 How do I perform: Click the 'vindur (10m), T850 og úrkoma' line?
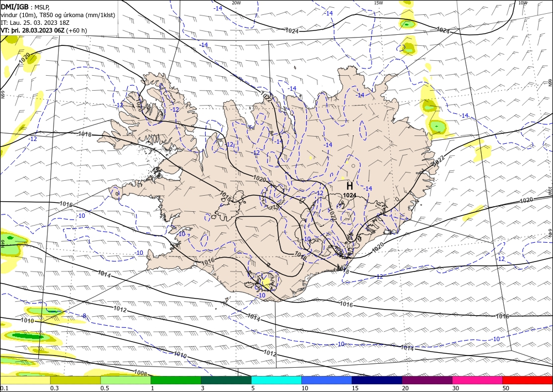(58, 15)
